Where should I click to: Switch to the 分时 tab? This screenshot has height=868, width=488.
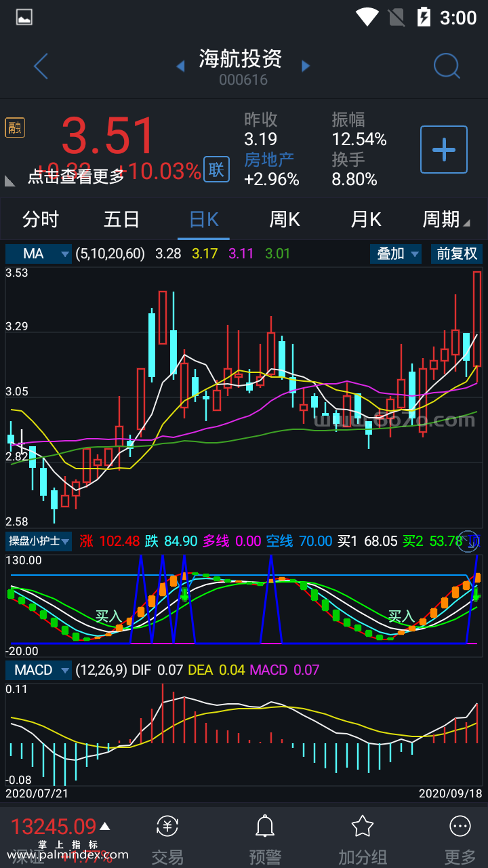[41, 219]
